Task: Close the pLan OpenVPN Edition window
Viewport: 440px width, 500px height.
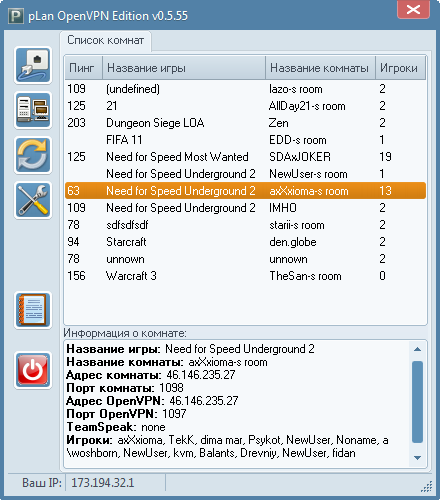Action: [x=413, y=9]
